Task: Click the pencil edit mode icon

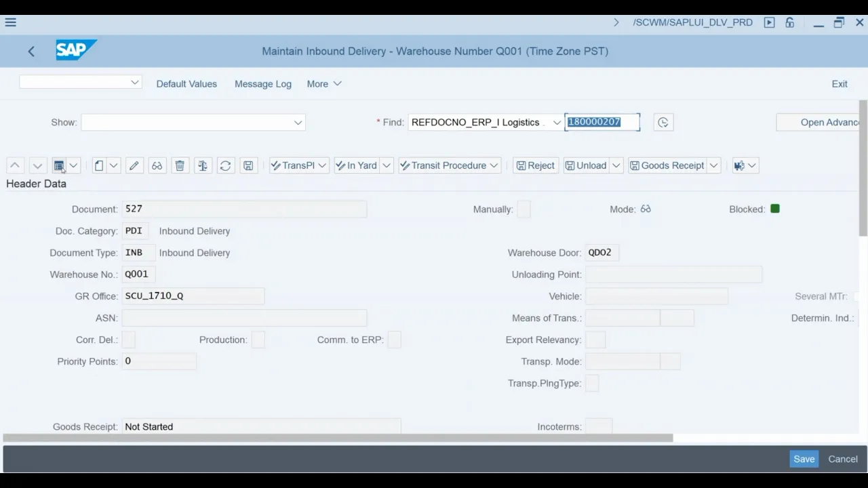Action: [x=134, y=165]
